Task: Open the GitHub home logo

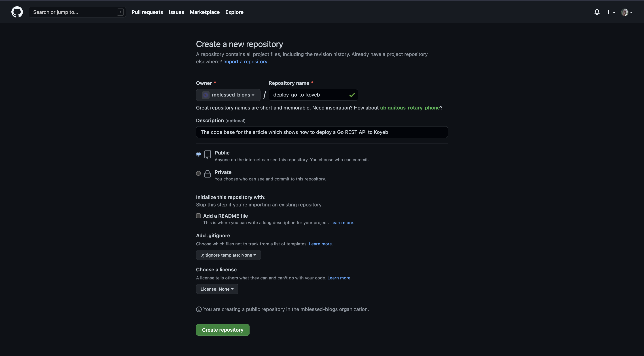Action: (x=17, y=12)
